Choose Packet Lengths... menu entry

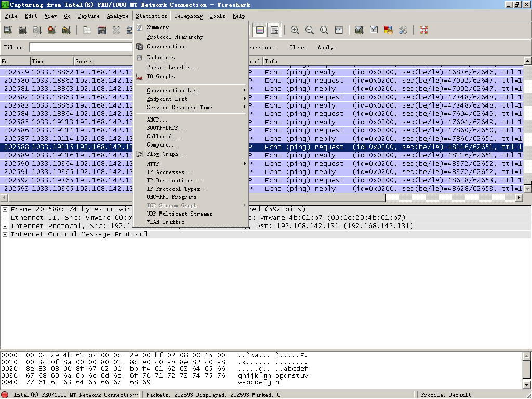[191, 67]
